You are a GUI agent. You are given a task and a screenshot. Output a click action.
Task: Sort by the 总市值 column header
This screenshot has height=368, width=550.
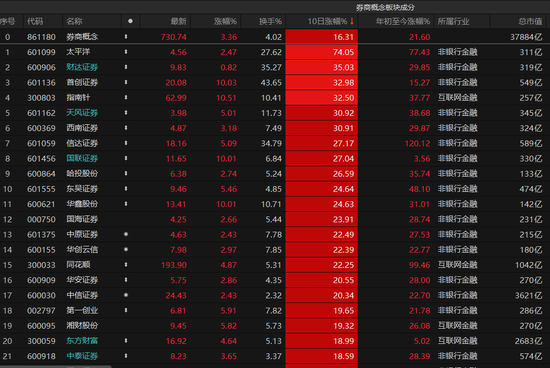point(530,21)
